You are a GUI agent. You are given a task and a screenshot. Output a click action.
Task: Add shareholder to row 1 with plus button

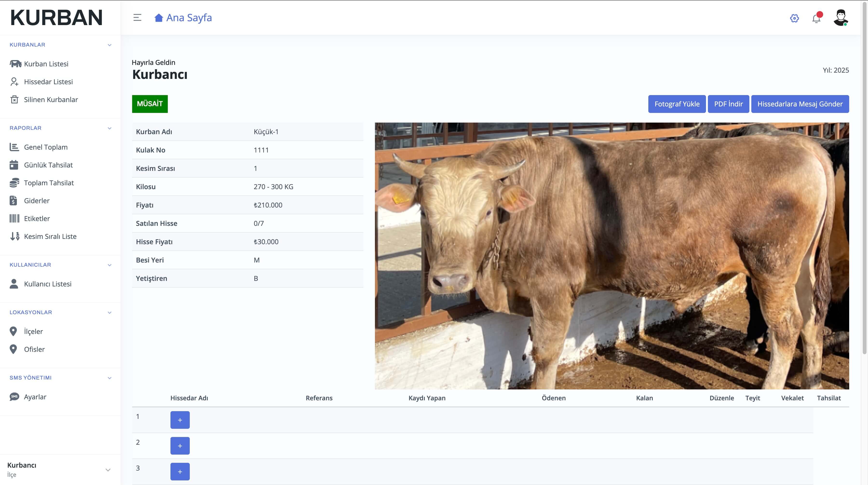point(180,420)
